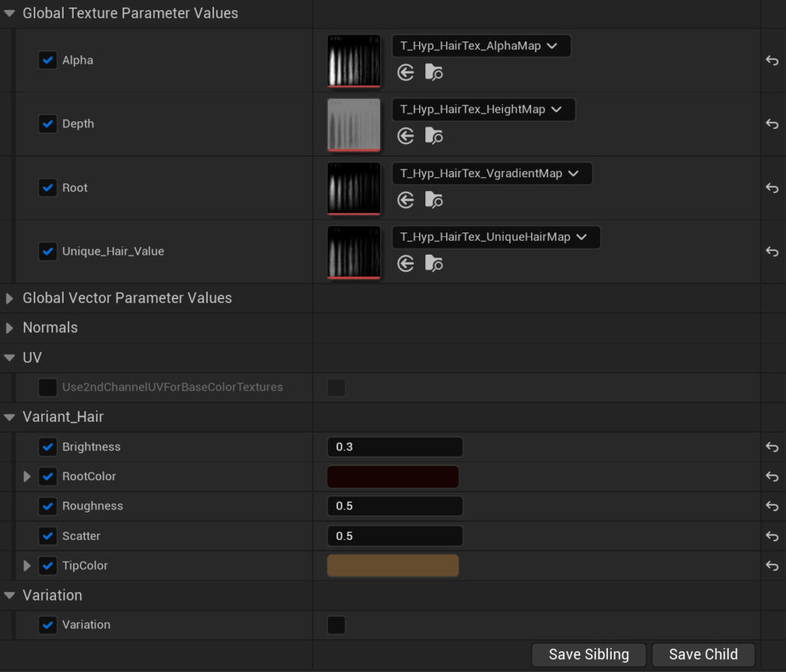Enable Use2ndChannelUVForBaseColorTextures

(336, 387)
